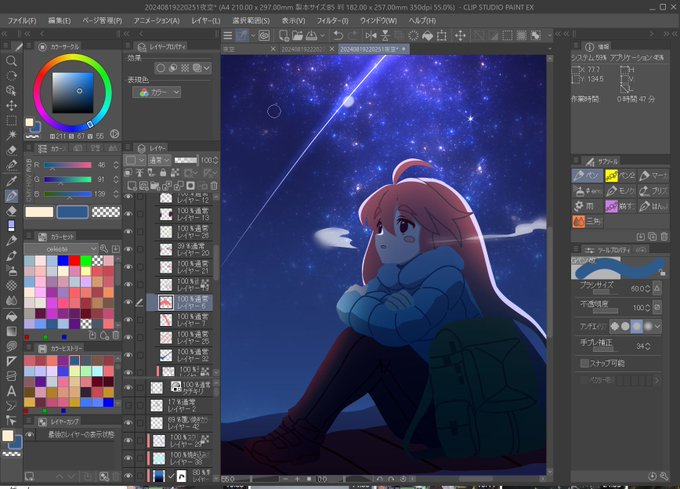Open the ファイル(F) menu
The width and height of the screenshot is (680, 489).
pyautogui.click(x=22, y=20)
